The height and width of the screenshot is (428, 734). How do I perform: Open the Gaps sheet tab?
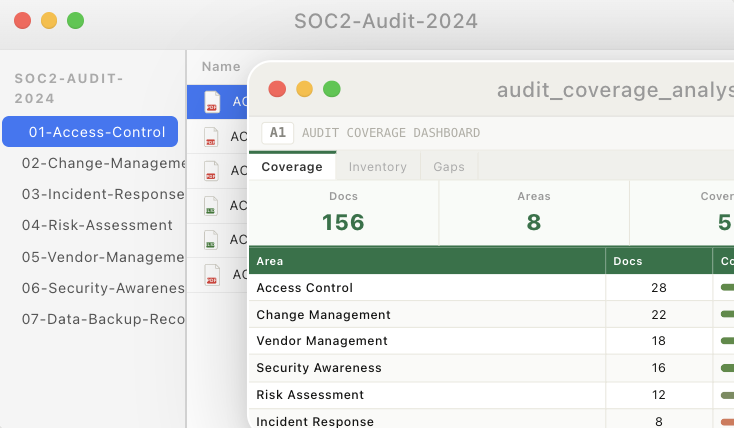(449, 167)
